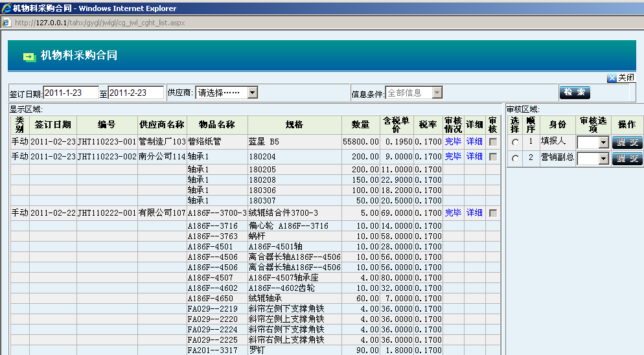Open 详细 link for JHT110222-001
Image resolution: width=644 pixels, height=355 pixels.
click(x=474, y=212)
